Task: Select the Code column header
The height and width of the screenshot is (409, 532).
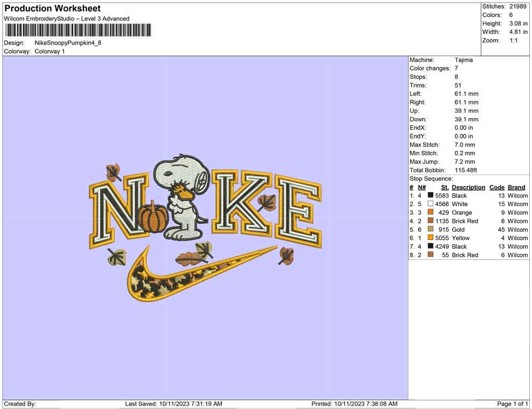Action: tap(497, 187)
